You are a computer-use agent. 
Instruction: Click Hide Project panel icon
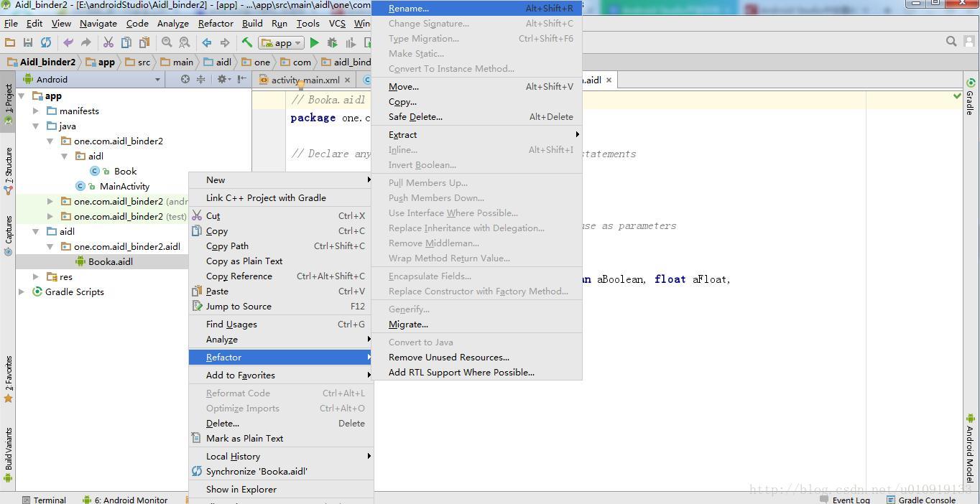242,80
